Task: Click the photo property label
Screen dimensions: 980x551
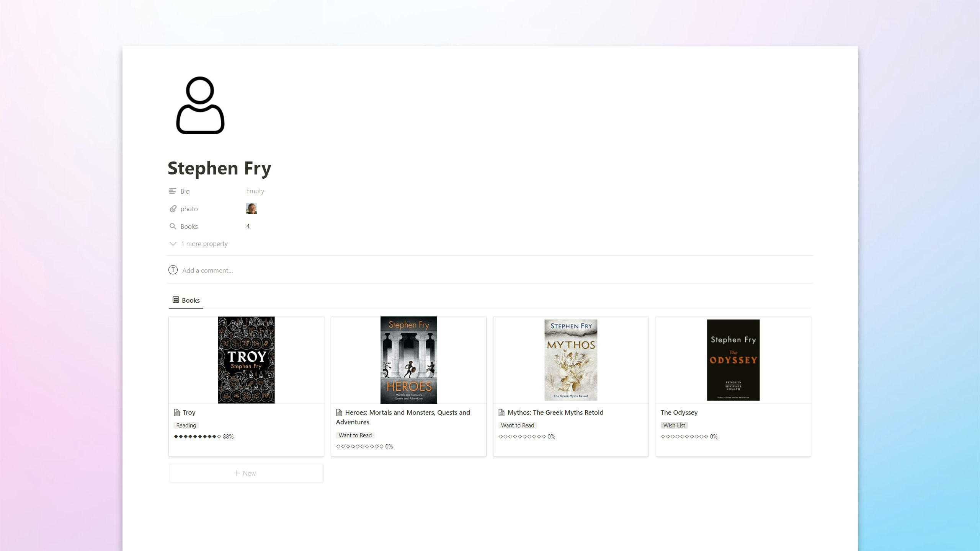Action: (x=189, y=209)
